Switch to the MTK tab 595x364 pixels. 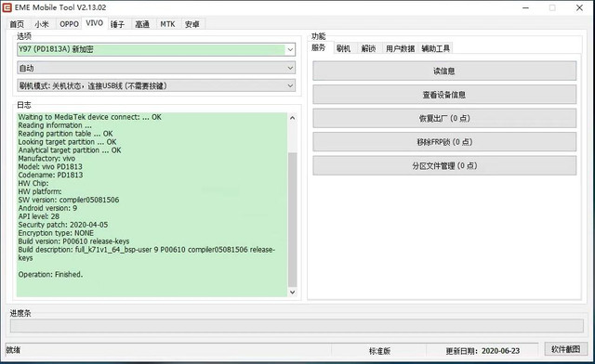tap(167, 24)
